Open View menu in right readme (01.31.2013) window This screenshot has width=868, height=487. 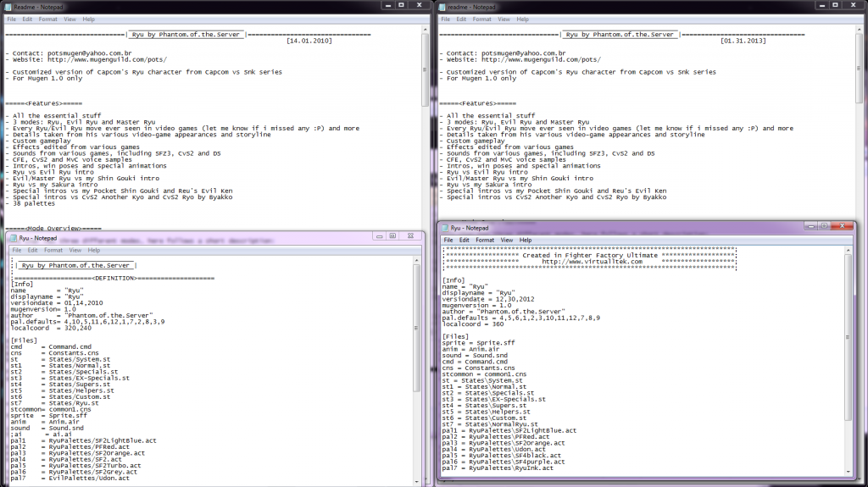504,19
